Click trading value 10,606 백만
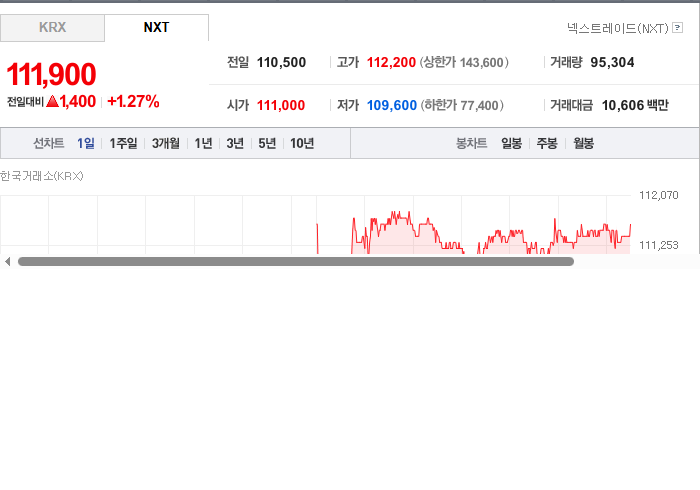Screen dimensions: 700x490 click(635, 105)
